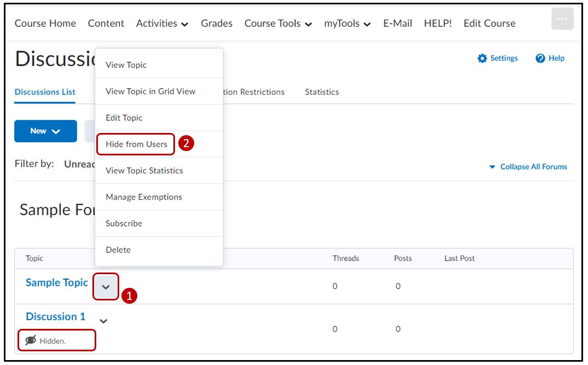Choose Manage Exemptions option

pyautogui.click(x=143, y=197)
